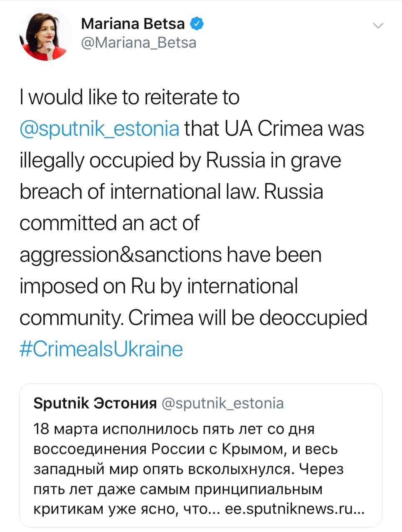Click the blue verified badge icon

197,24
